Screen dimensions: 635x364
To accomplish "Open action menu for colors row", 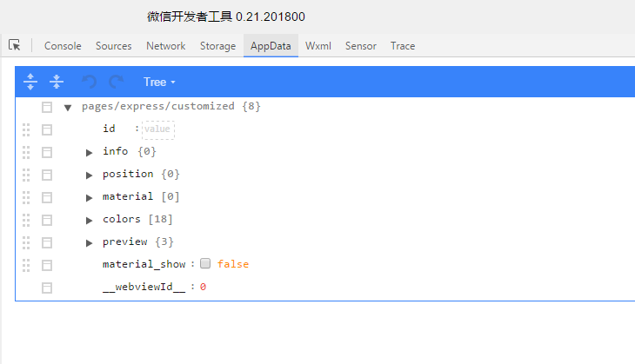I will pos(47,221).
